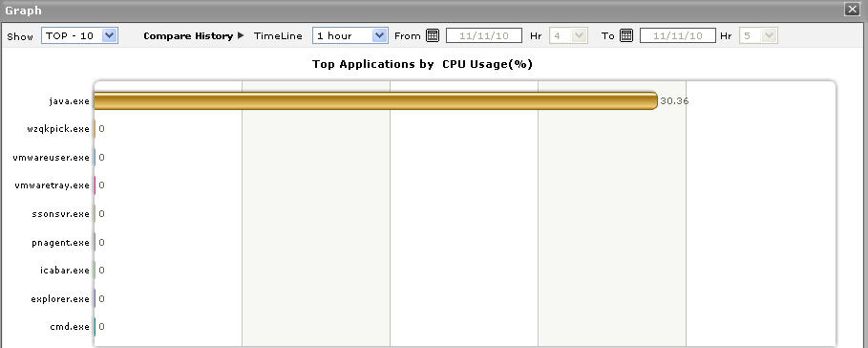Select the cmd.exe label
868x348 pixels.
point(70,327)
